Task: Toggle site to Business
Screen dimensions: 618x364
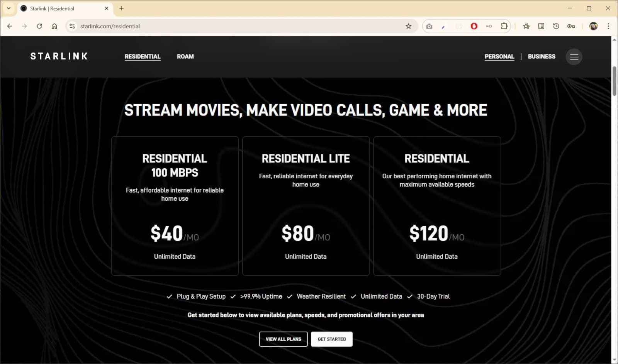Action: click(x=542, y=56)
